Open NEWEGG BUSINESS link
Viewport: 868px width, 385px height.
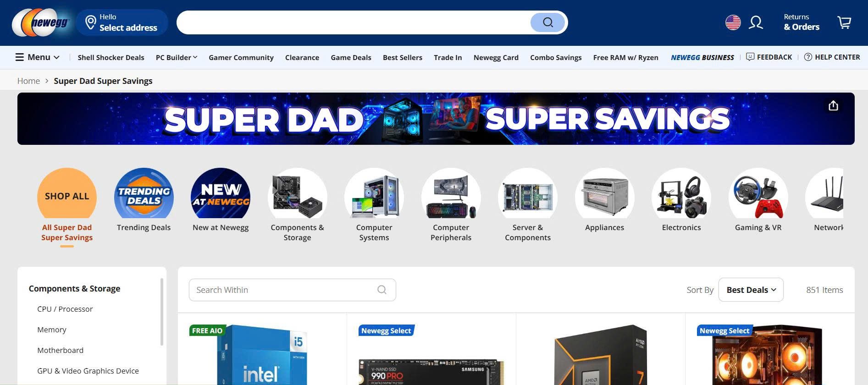(x=702, y=57)
